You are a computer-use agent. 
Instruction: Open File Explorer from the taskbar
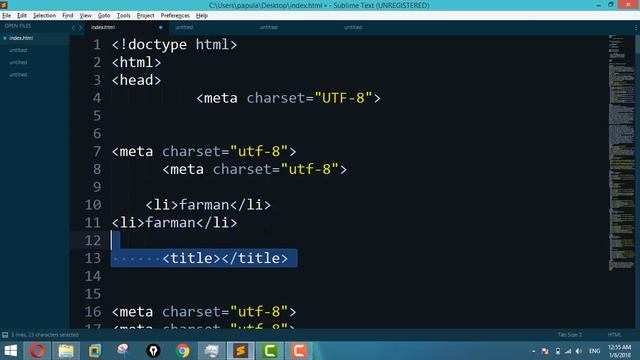66,351
